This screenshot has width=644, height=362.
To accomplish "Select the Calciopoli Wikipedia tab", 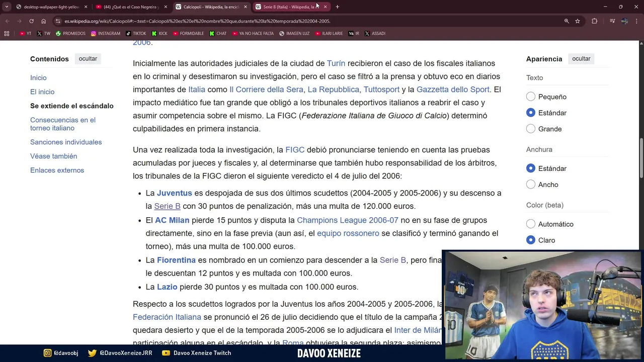I will coord(211,7).
